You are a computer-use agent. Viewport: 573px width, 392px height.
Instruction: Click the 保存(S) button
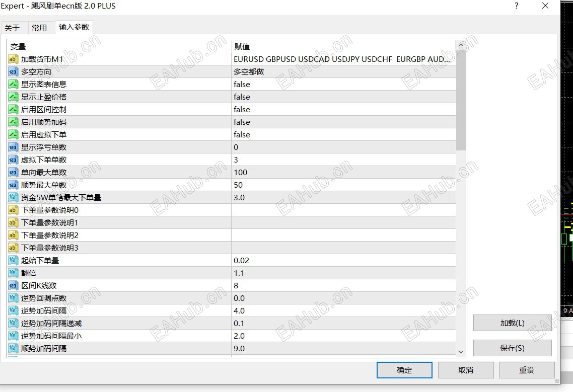coord(513,348)
